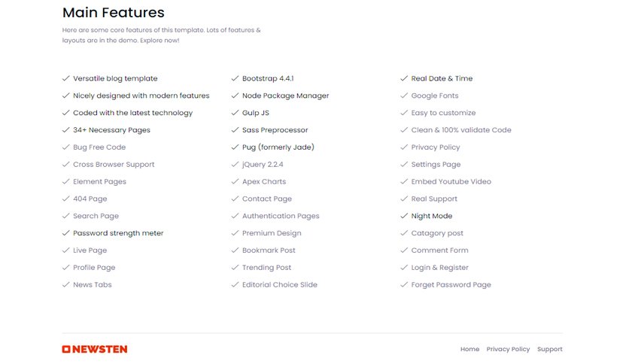629x364 pixels.
Task: Click the checkmark next to Apex Charts
Action: pyautogui.click(x=235, y=181)
